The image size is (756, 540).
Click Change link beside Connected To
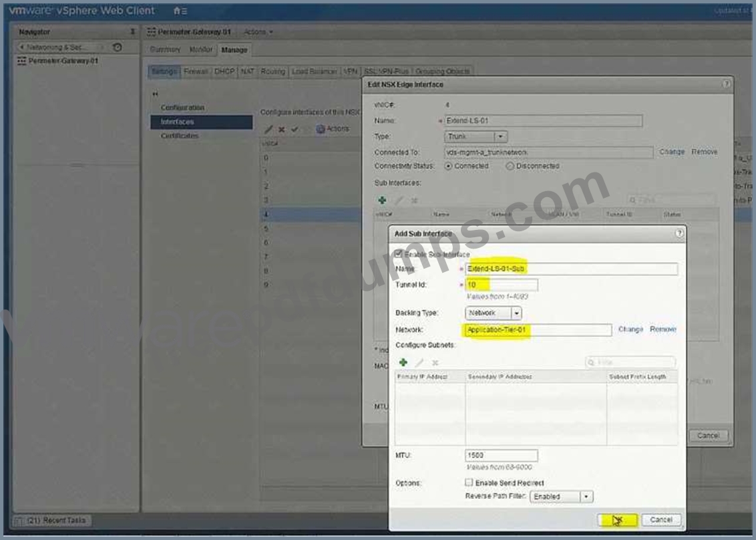pos(672,152)
